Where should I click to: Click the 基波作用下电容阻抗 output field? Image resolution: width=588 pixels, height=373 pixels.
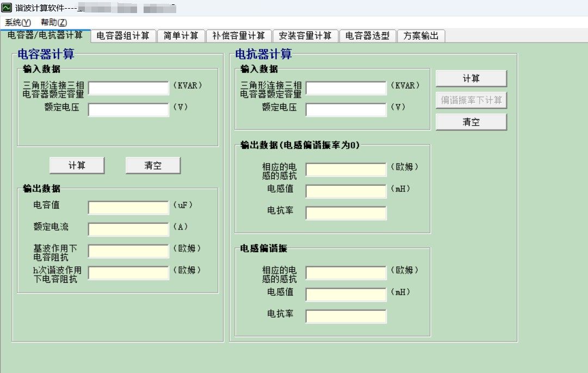pos(128,251)
